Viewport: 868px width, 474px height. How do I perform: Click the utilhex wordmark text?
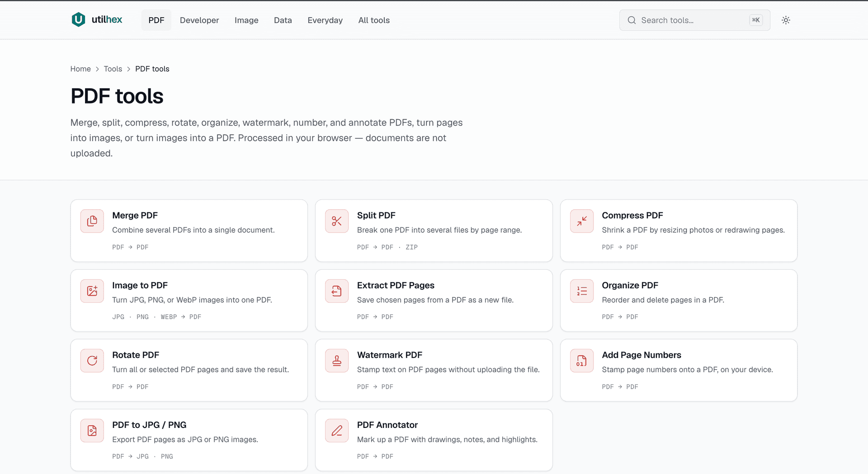(x=107, y=19)
